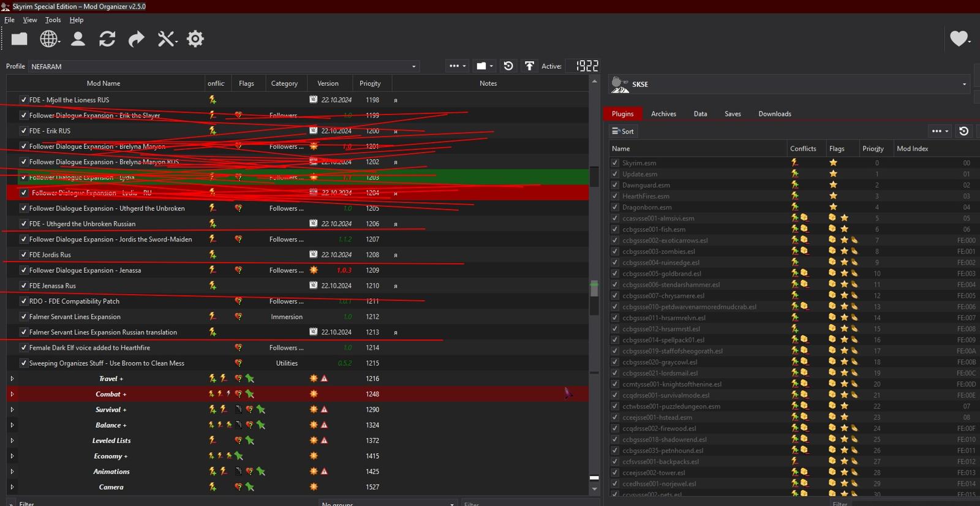Viewport: 980px width, 506px height.
Task: Toggle the ccbgssse001-fish.esm plugin checkbox
Action: click(615, 229)
